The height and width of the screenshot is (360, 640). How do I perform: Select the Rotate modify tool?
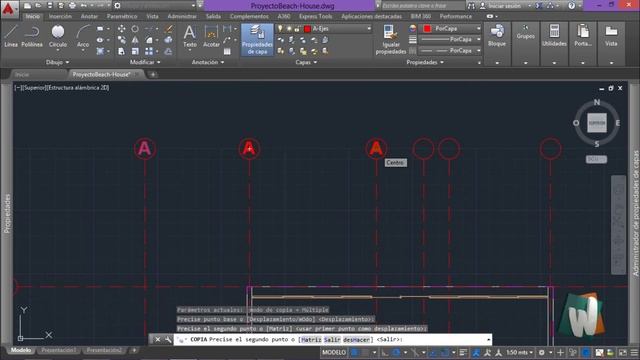(135, 29)
